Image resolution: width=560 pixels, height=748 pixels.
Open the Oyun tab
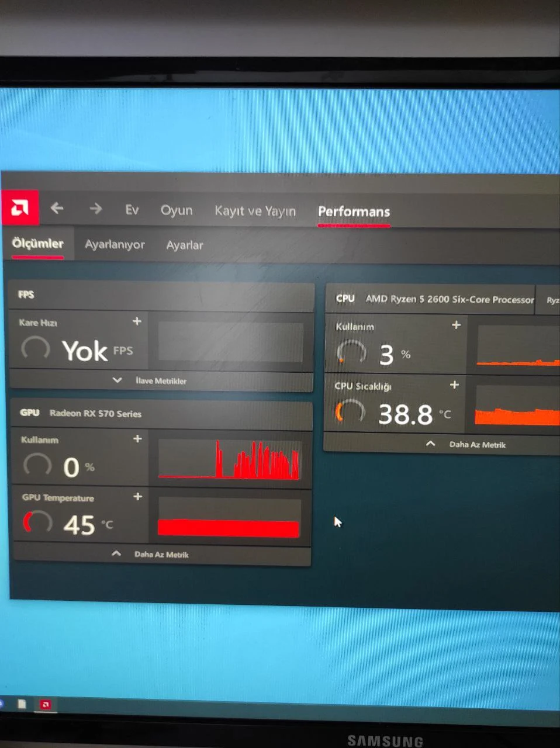click(x=177, y=210)
